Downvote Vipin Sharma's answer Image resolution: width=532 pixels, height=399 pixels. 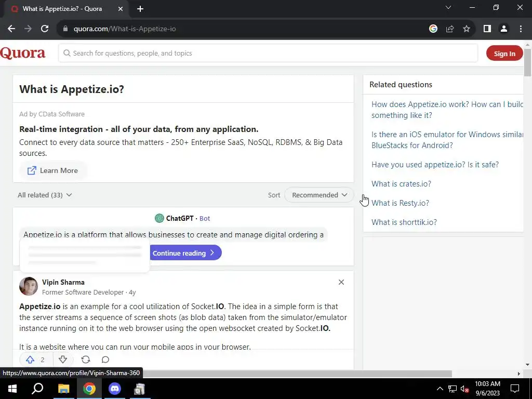63,360
